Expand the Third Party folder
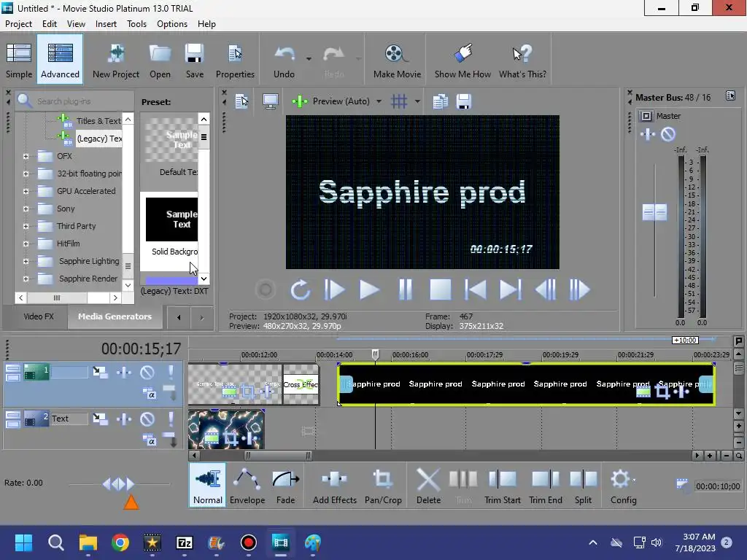Screen dimensions: 747x560 click(26, 226)
